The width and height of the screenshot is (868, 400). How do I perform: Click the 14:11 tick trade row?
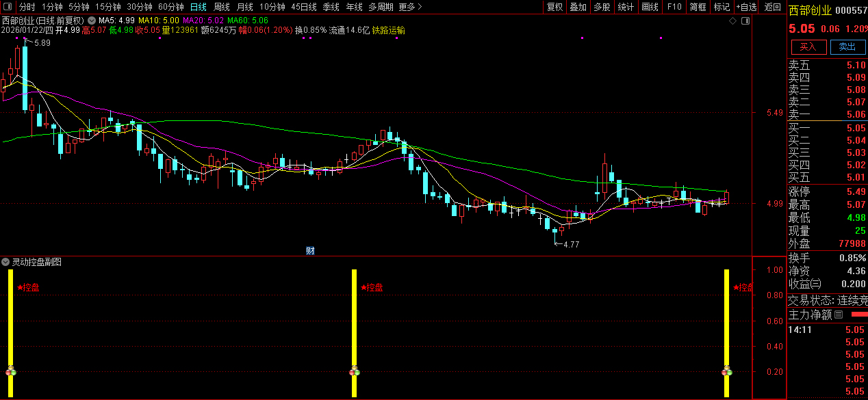click(828, 330)
